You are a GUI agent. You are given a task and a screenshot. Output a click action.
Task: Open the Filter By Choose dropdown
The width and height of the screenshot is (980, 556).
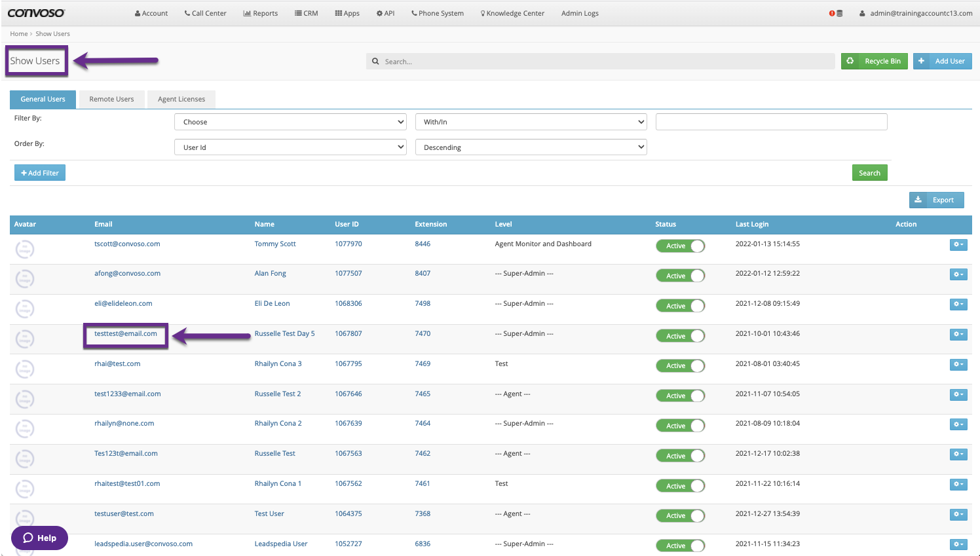(290, 122)
